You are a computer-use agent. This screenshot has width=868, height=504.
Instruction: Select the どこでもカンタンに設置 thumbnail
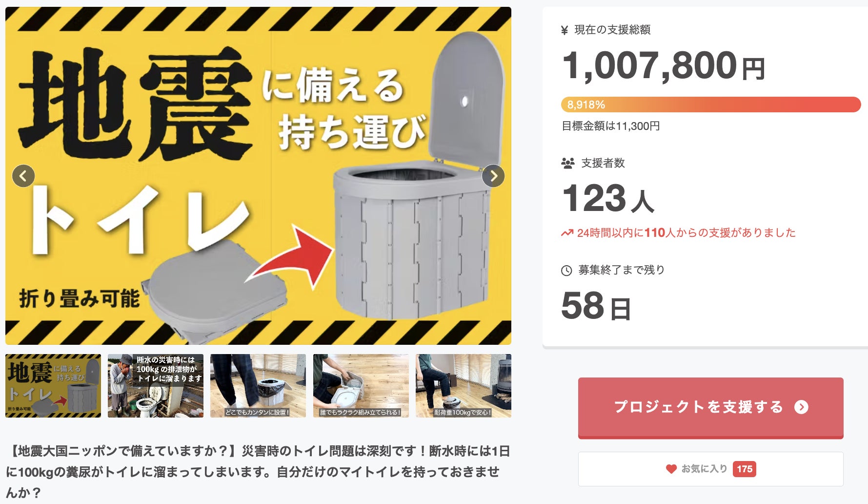(x=258, y=386)
